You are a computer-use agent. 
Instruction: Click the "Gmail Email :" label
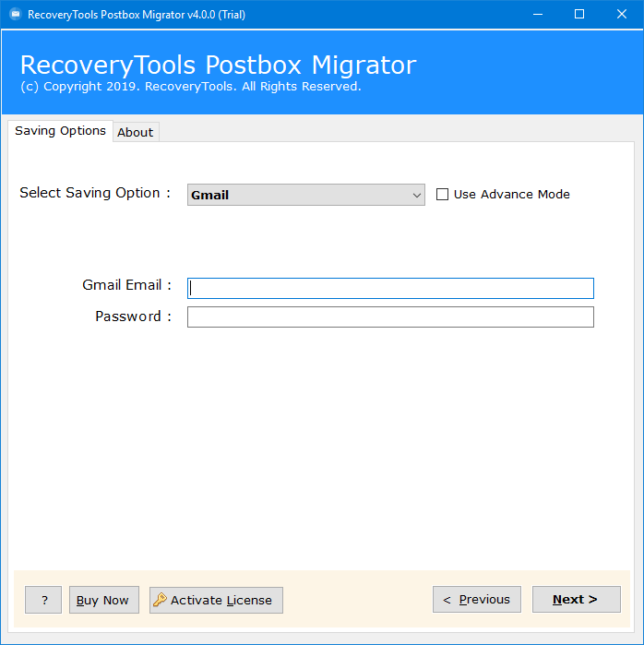coord(126,284)
